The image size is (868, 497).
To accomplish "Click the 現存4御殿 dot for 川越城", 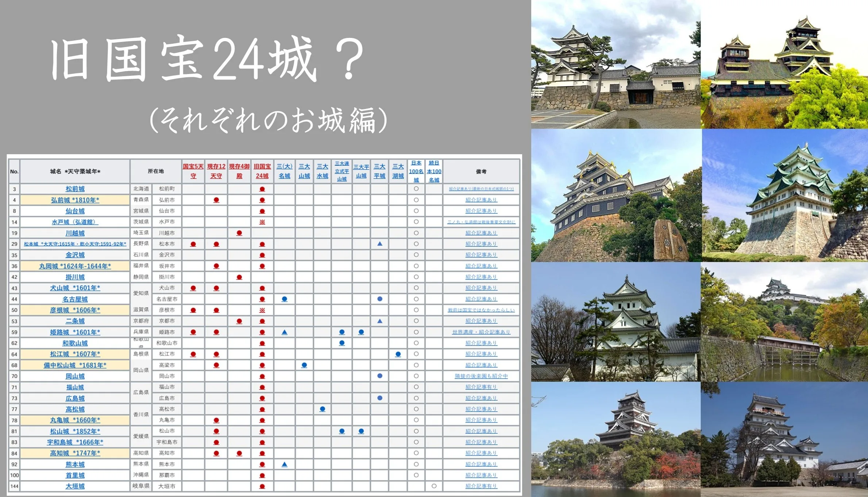I will tap(239, 233).
